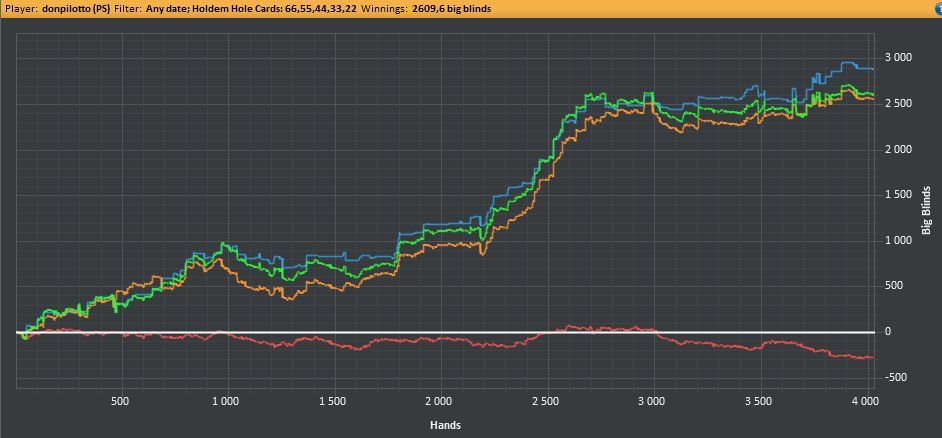
Task: Click the 4 000 label on the Hands axis
Action: click(864, 401)
